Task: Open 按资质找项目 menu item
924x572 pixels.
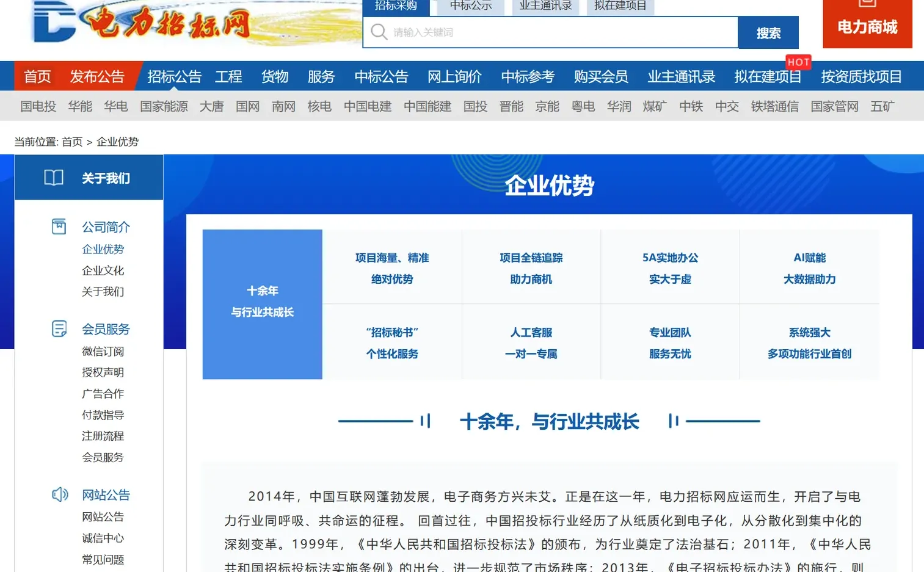Action: tap(861, 76)
